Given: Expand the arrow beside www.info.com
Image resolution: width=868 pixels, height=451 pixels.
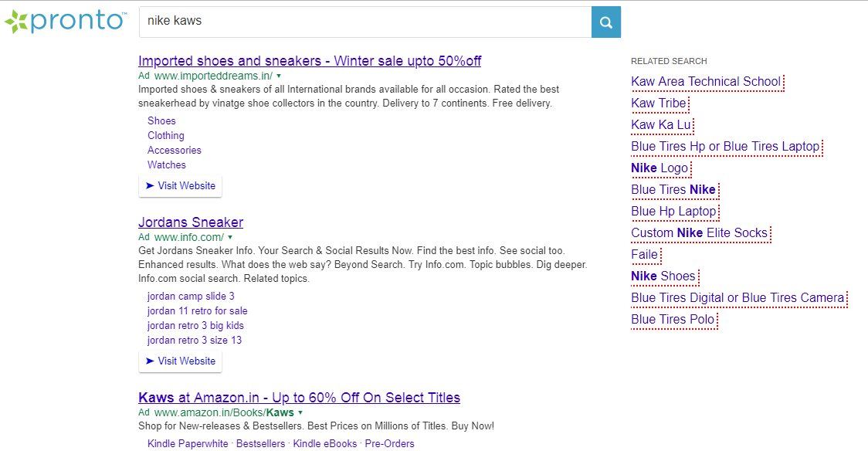Looking at the screenshot, I should 230,238.
